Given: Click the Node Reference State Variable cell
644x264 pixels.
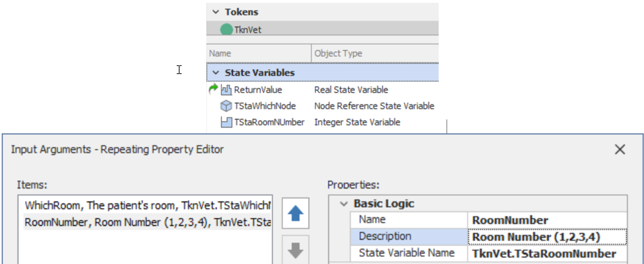Looking at the screenshot, I should [374, 106].
